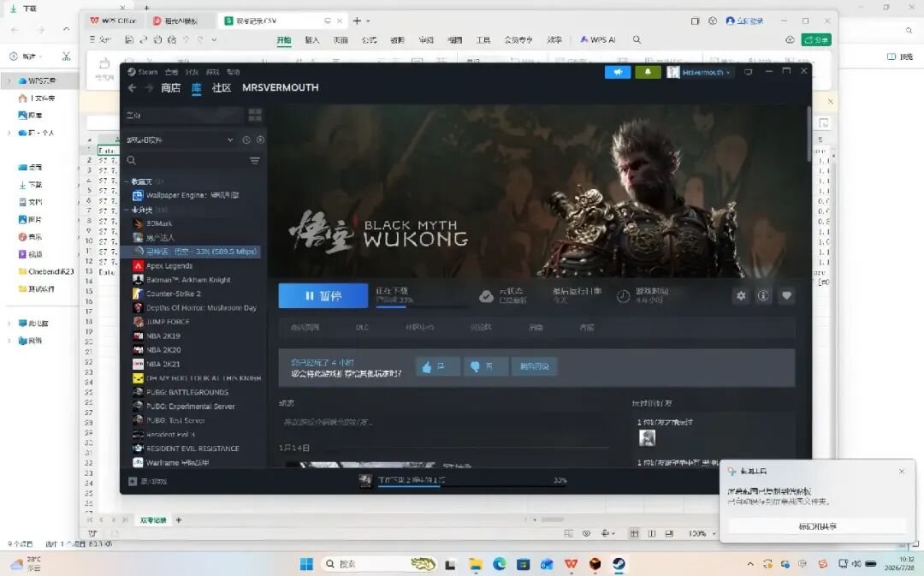Open WPS zoom percentage dropdown
924x576 pixels.
(714, 533)
